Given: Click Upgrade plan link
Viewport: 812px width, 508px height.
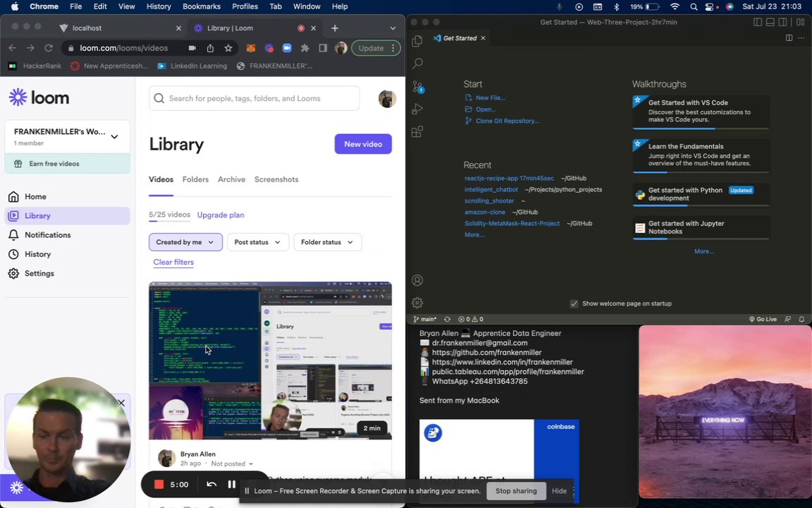Looking at the screenshot, I should (x=221, y=215).
